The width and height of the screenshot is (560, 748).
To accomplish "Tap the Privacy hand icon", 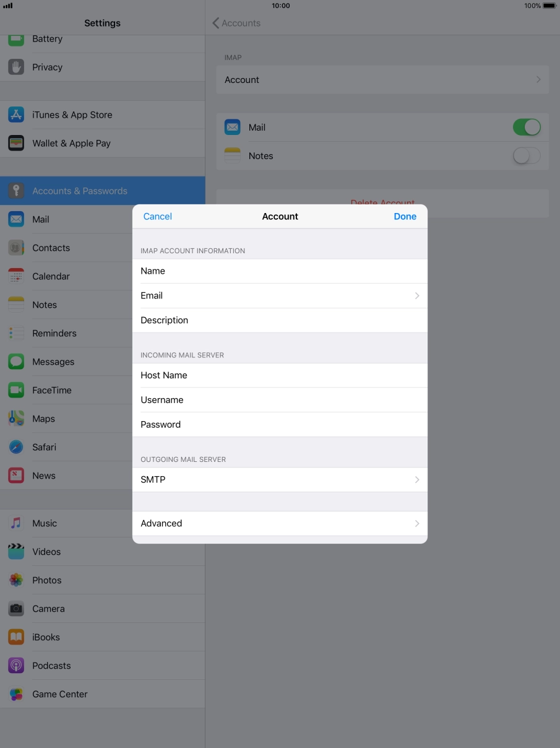I will (16, 67).
